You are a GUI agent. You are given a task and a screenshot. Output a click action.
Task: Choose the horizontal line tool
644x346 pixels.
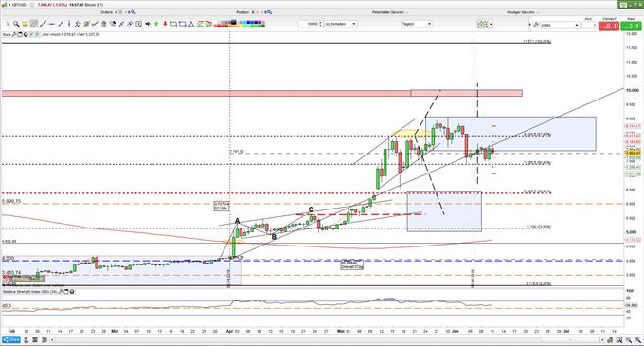pyautogui.click(x=51, y=24)
